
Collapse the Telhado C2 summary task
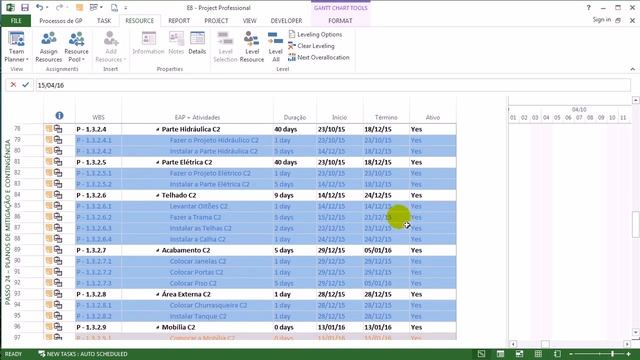(x=158, y=196)
